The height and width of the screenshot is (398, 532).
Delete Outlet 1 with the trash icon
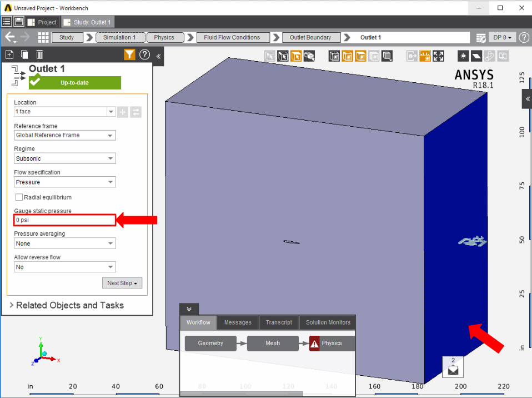[39, 54]
